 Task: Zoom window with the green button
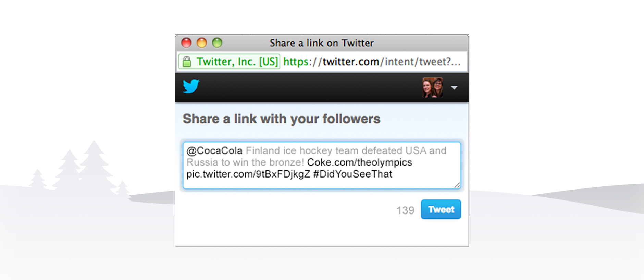tap(217, 43)
